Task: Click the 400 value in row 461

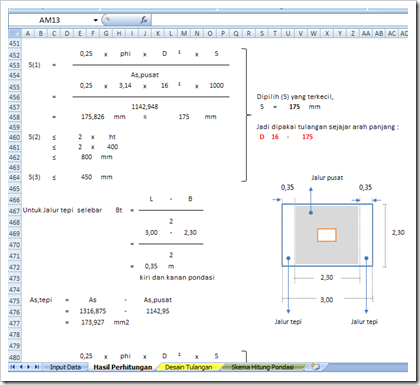Action: 112,147
